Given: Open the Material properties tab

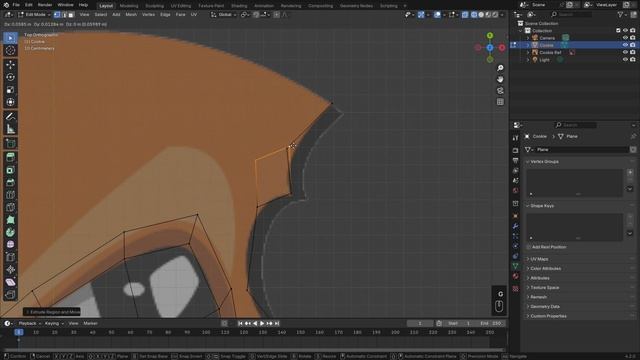Looking at the screenshot, I should coord(516,276).
